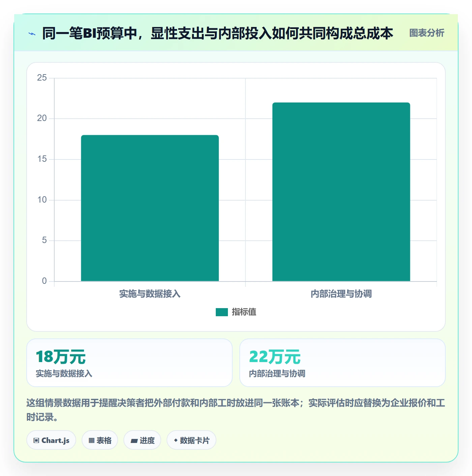Click the 进度 tag chip
472x476 pixels.
(142, 440)
